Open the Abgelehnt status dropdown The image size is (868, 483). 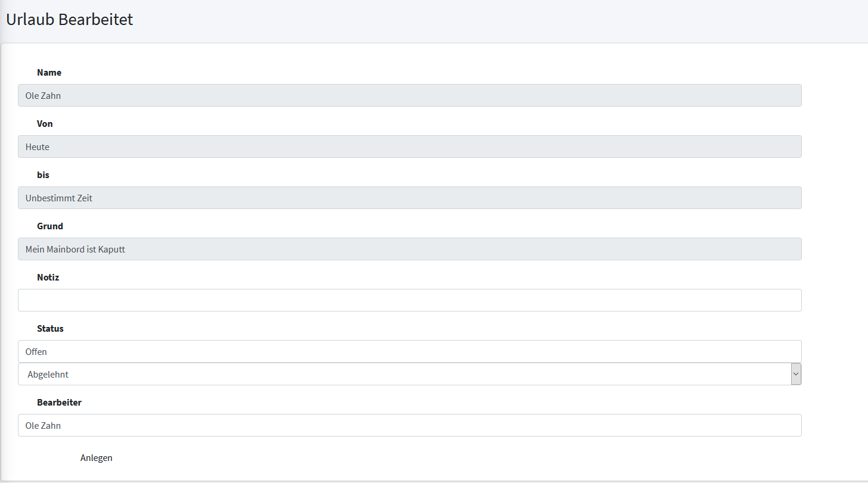click(x=404, y=374)
